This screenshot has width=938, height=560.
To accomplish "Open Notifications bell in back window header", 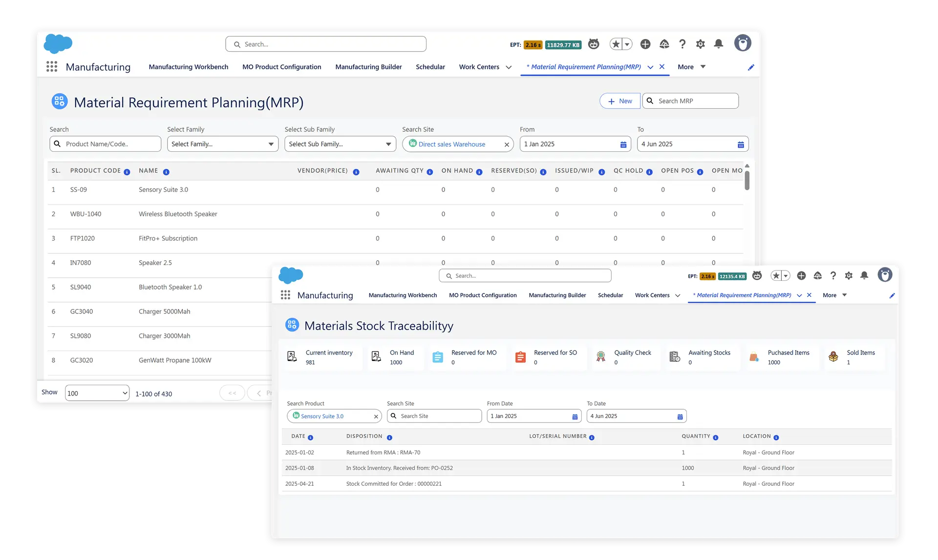I will click(719, 44).
